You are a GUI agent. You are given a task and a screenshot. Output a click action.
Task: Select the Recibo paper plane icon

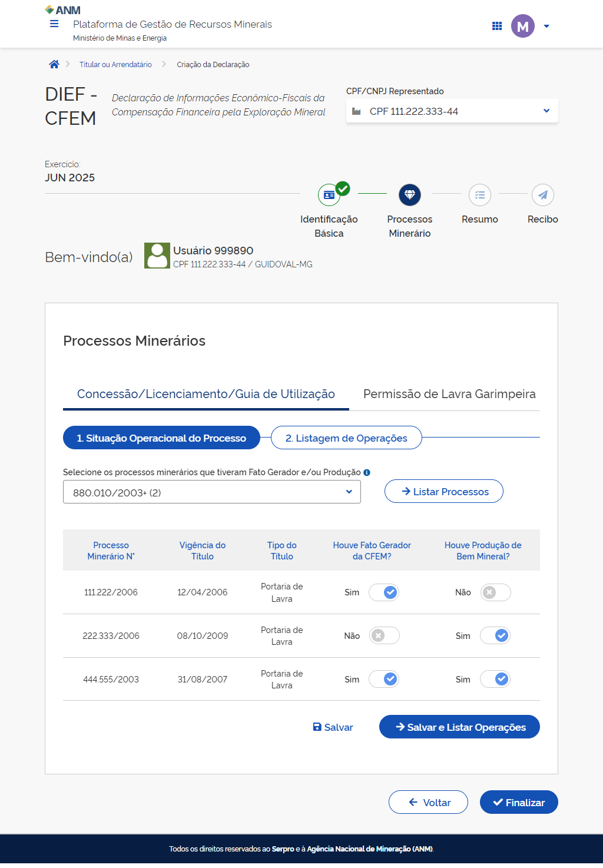pos(542,195)
